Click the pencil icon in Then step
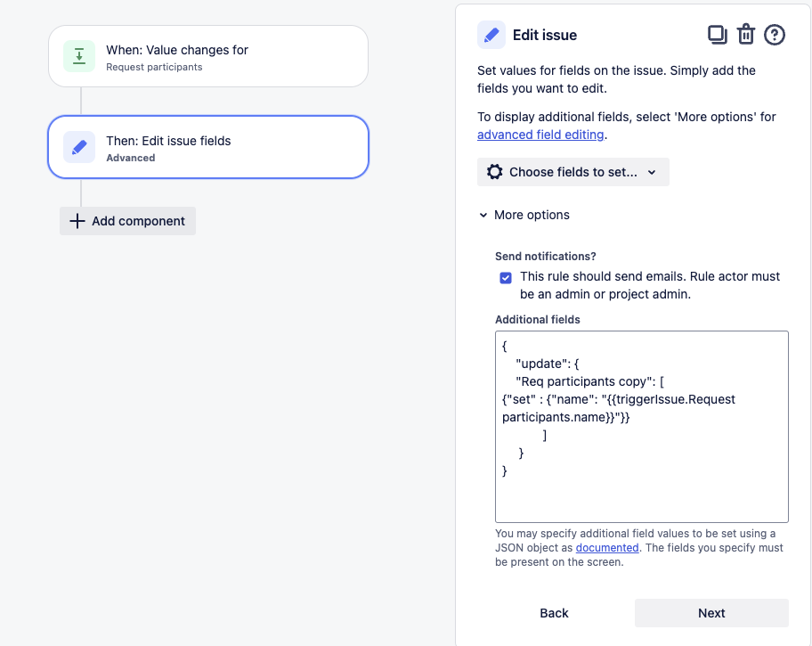 [x=79, y=147]
